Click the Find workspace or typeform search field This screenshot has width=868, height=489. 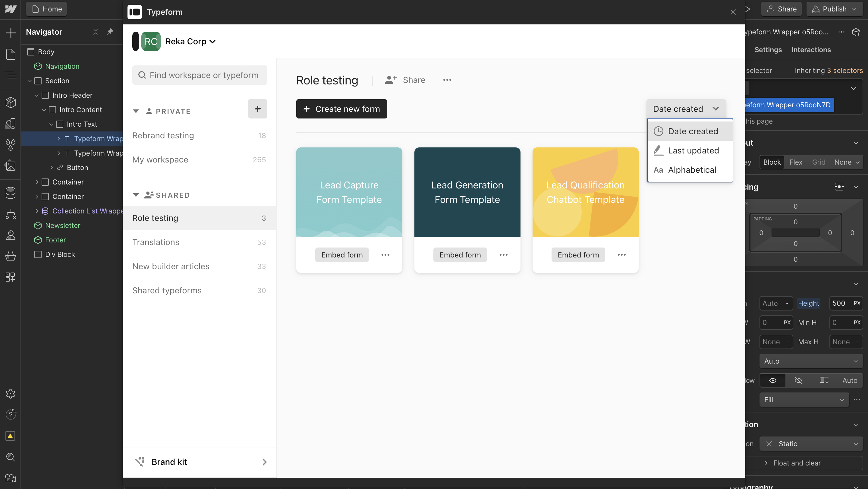(200, 75)
